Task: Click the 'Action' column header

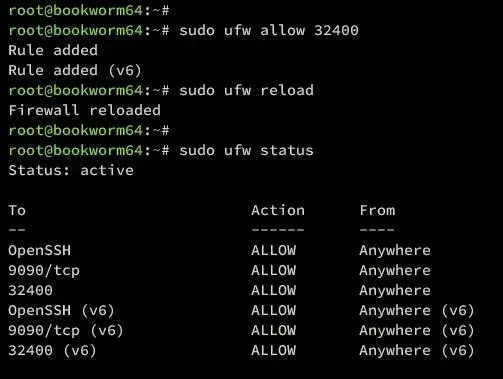Action: click(x=278, y=210)
